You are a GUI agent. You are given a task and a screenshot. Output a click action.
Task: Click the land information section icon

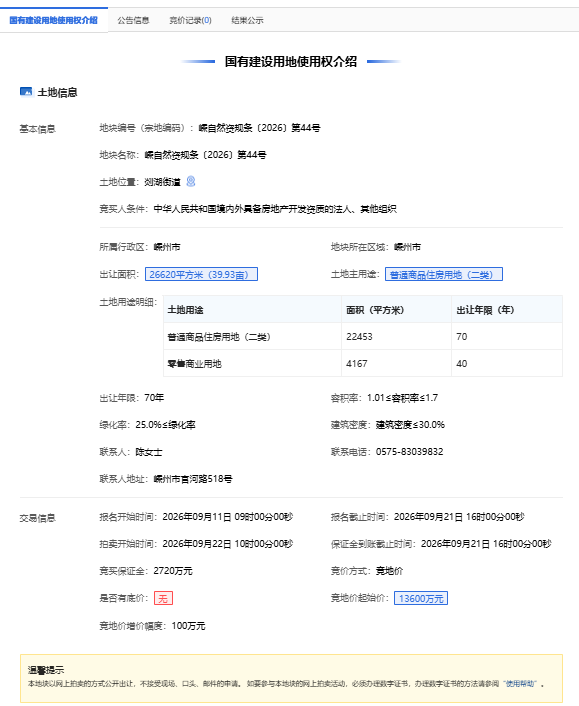click(x=26, y=91)
